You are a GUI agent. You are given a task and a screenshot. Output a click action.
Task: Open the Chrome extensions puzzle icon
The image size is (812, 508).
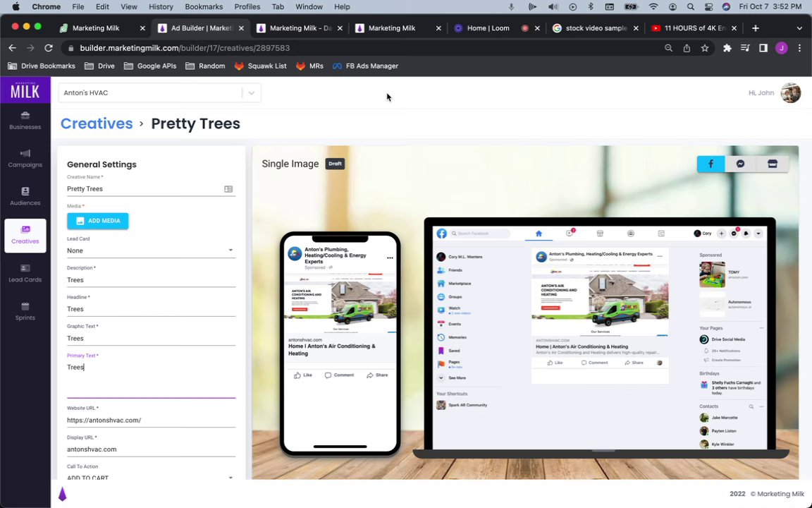[x=727, y=48]
